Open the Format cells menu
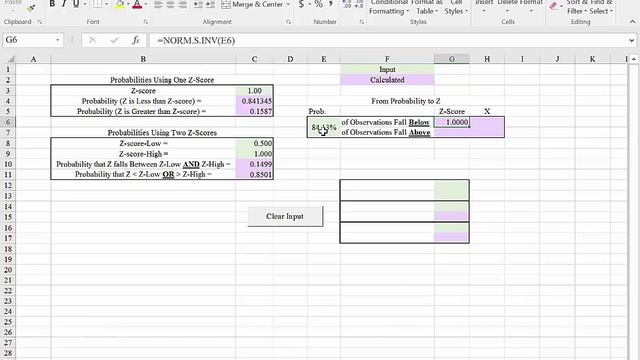Viewport: 640px width, 360px height. click(531, 6)
